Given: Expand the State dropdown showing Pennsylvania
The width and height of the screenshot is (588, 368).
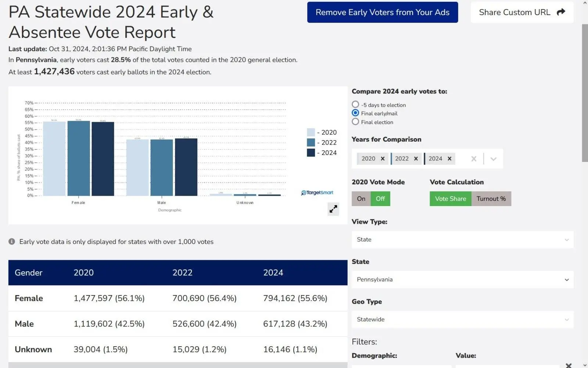Looking at the screenshot, I should pyautogui.click(x=462, y=280).
